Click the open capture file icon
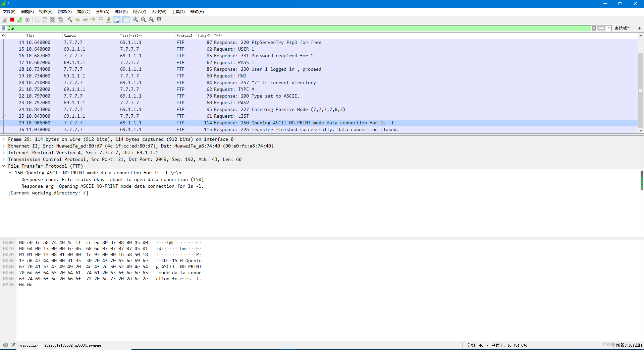Image resolution: width=644 pixels, height=350 pixels. tap(37, 20)
